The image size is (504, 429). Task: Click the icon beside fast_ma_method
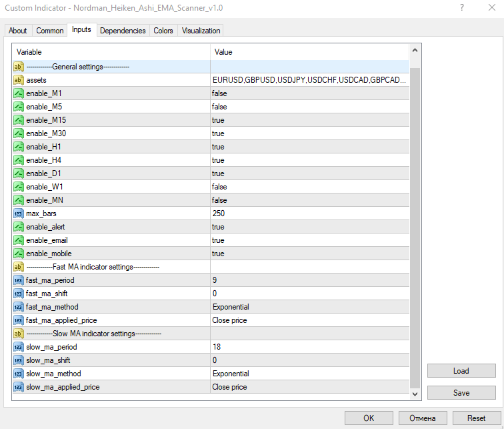pos(18,307)
